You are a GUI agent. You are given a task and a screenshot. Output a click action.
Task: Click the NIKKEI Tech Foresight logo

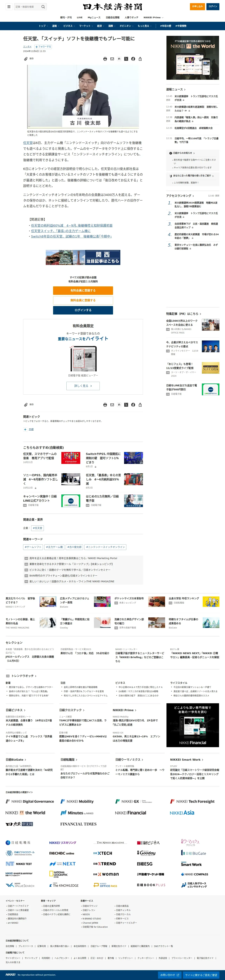[x=192, y=801]
